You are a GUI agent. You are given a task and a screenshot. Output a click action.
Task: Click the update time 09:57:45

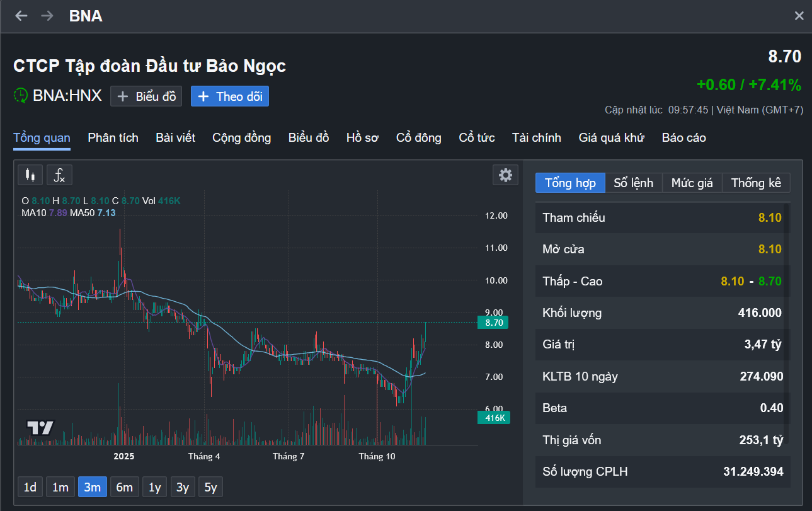tap(689, 110)
